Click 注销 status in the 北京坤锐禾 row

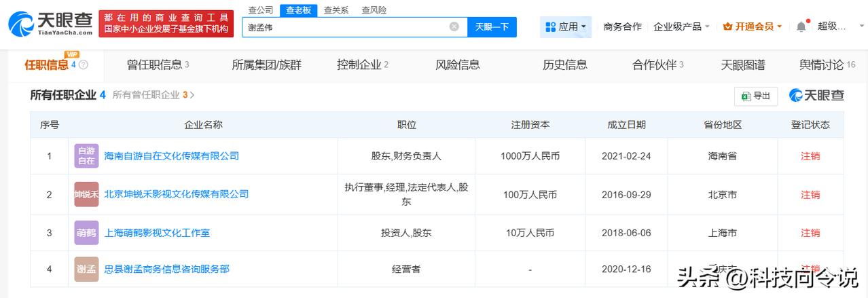click(810, 194)
